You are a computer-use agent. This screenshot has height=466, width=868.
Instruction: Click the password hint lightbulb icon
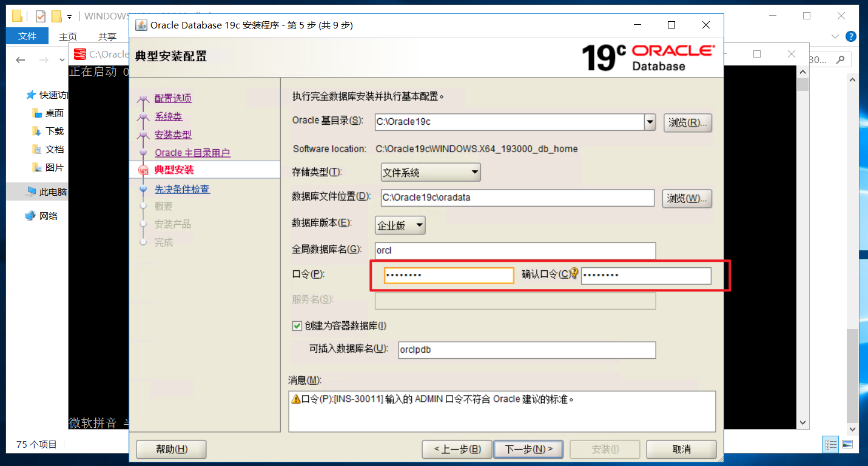pos(574,273)
